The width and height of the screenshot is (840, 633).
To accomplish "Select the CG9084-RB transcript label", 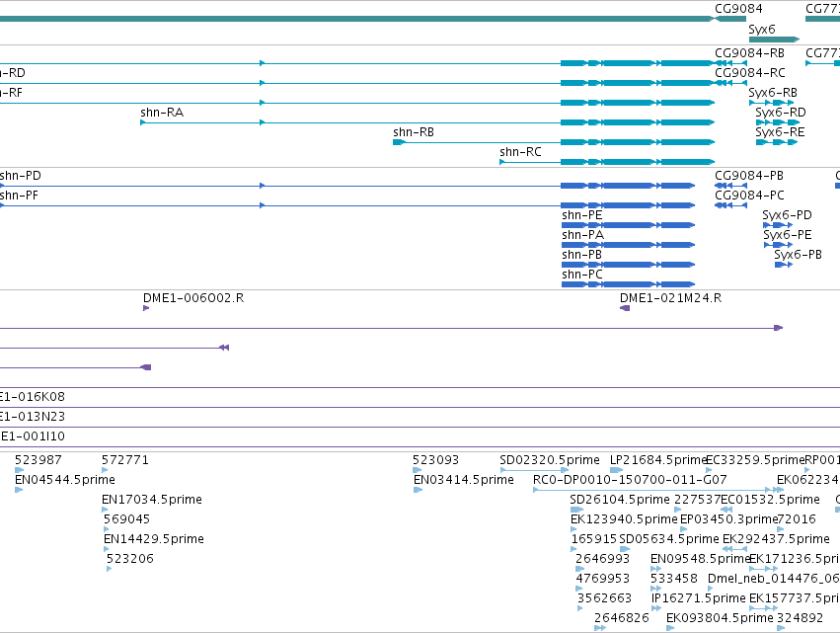I will pyautogui.click(x=749, y=53).
